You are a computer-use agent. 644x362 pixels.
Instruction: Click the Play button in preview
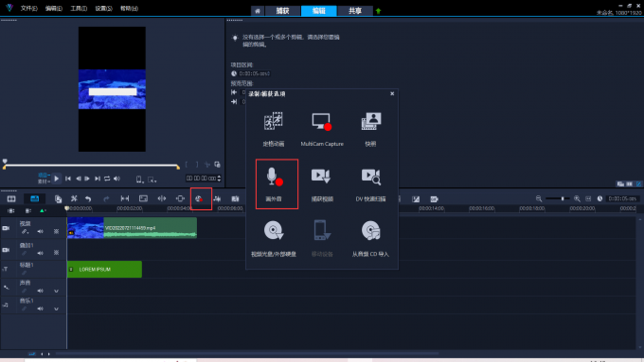click(x=56, y=178)
